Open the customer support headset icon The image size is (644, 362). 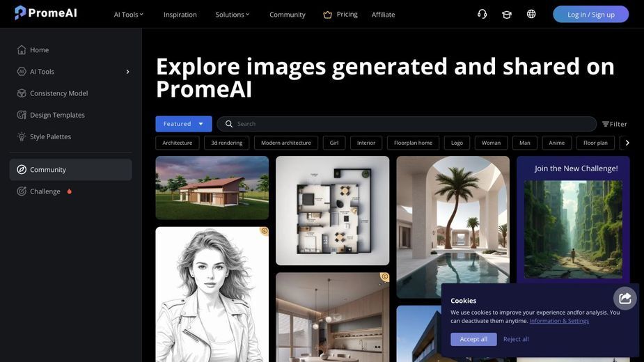pyautogui.click(x=482, y=15)
